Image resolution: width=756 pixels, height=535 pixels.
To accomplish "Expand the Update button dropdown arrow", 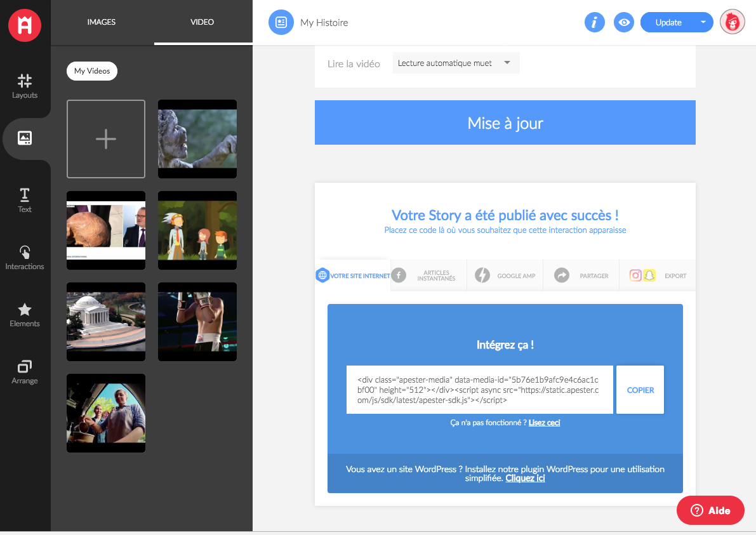I will [x=703, y=22].
